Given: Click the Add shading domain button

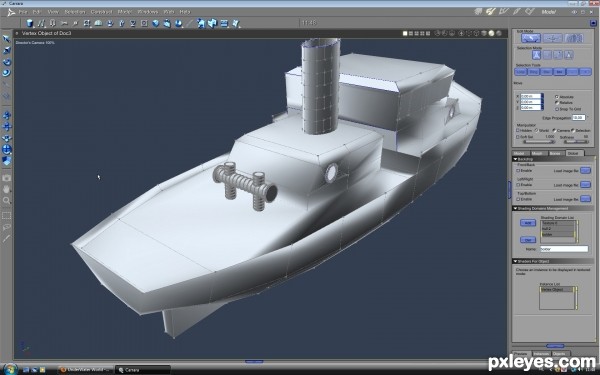Looking at the screenshot, I should tap(528, 223).
